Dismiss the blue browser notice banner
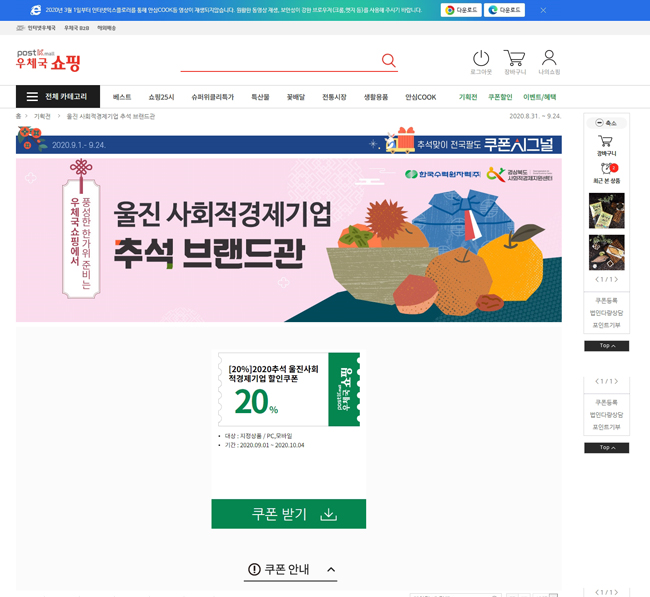The height and width of the screenshot is (597, 650). tap(543, 10)
